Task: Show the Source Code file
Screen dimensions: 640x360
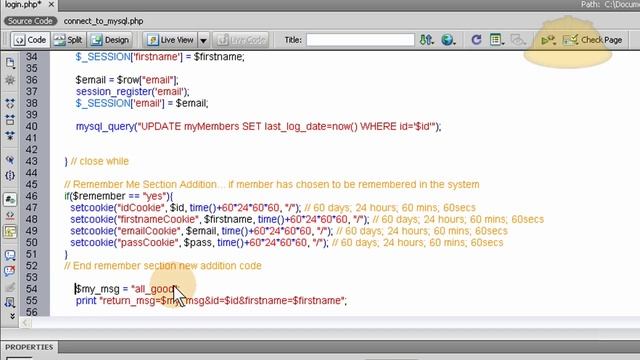Action: coord(30,21)
